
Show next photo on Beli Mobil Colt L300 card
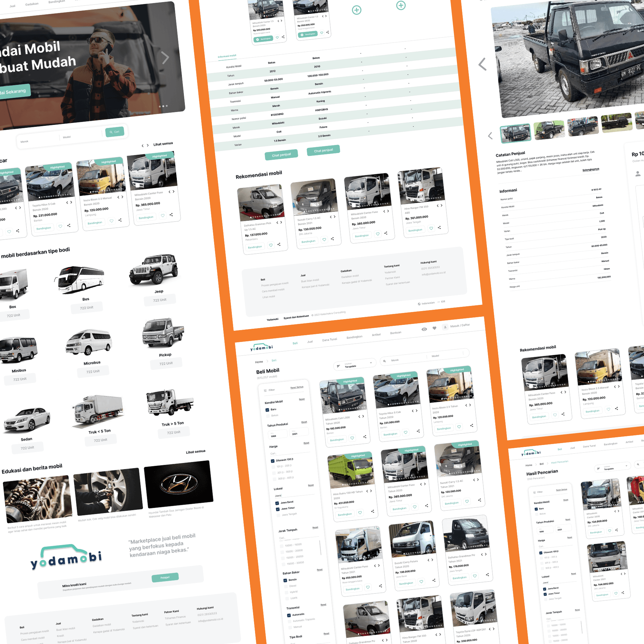[363, 416]
